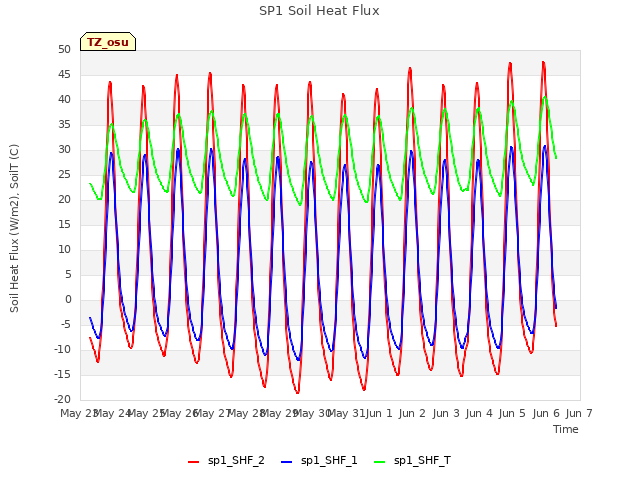
Task: Toggle the sp1_SHF_1 legend entry
Action: click(x=319, y=461)
